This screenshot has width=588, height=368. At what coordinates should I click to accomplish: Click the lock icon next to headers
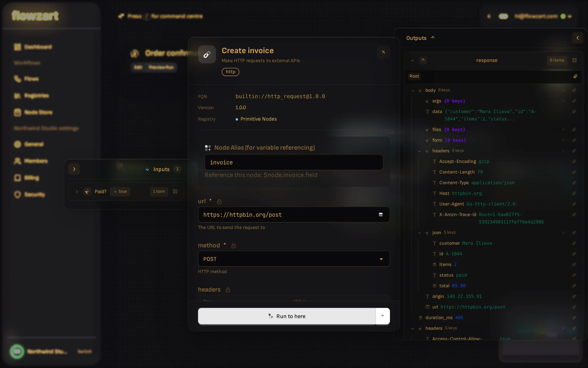coord(228,290)
